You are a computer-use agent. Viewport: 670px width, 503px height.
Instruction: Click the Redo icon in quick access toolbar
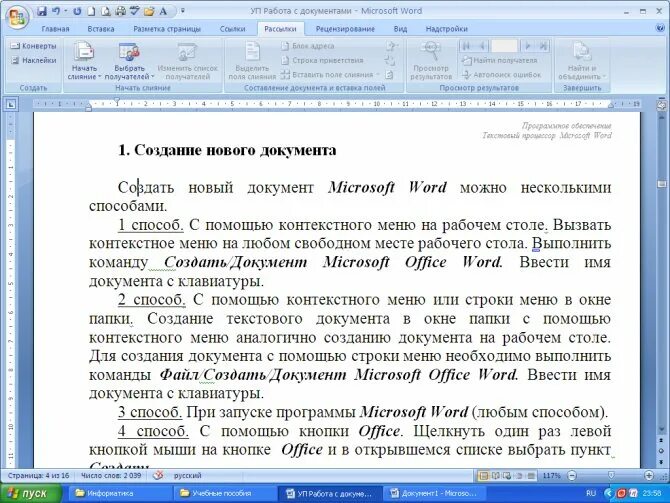pyautogui.click(x=77, y=11)
